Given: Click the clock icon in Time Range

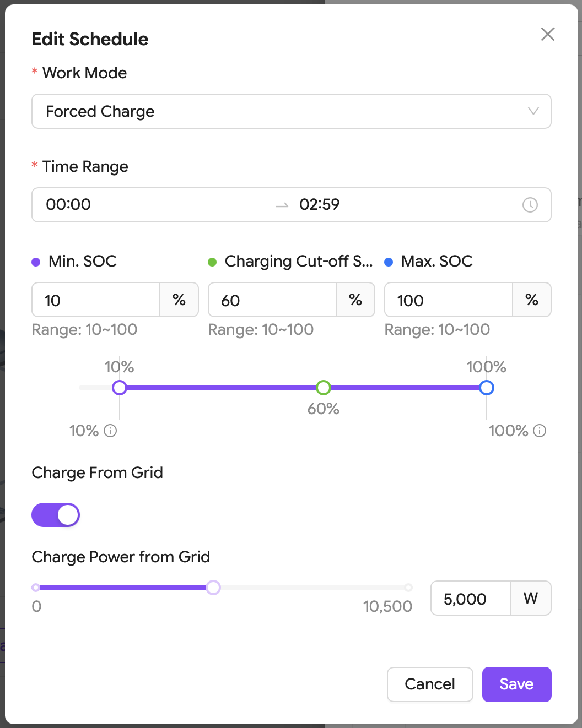Looking at the screenshot, I should tap(530, 205).
